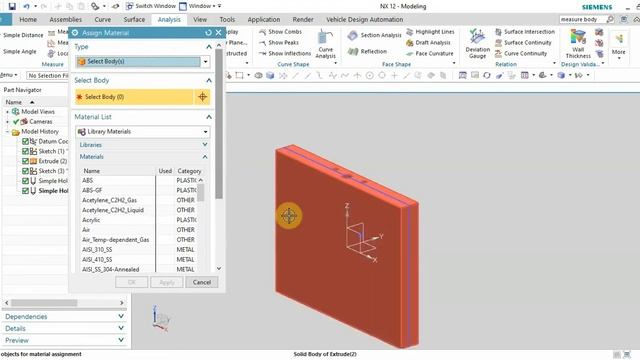Click Simple Angle measure tool
The image size is (640, 360).
coord(19,51)
